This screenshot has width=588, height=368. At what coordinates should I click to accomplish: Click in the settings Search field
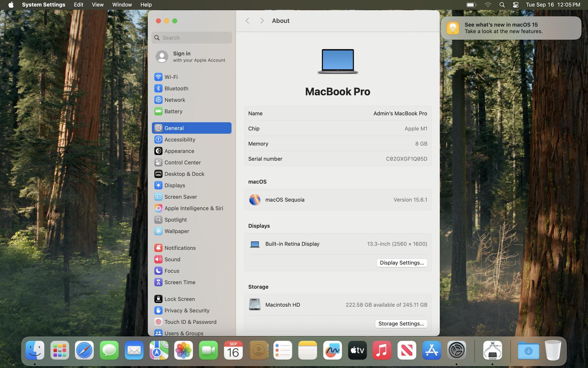(192, 38)
